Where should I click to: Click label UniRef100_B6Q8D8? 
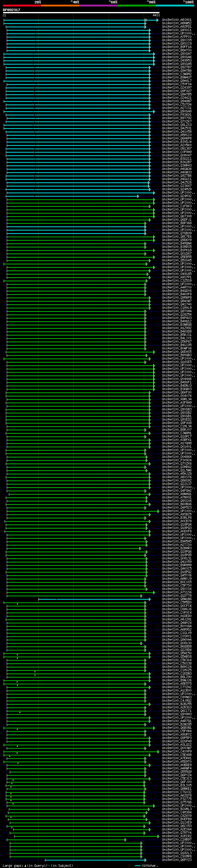176,647
